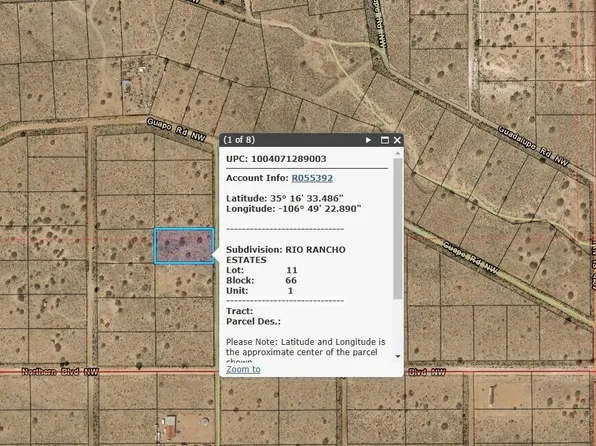Click the Latitude 35° 16' 33.486" text
The image size is (596, 446).
pos(285,198)
